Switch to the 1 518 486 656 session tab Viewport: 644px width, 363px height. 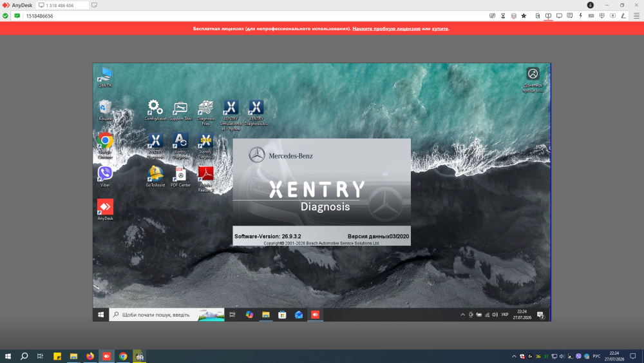[x=62, y=5]
